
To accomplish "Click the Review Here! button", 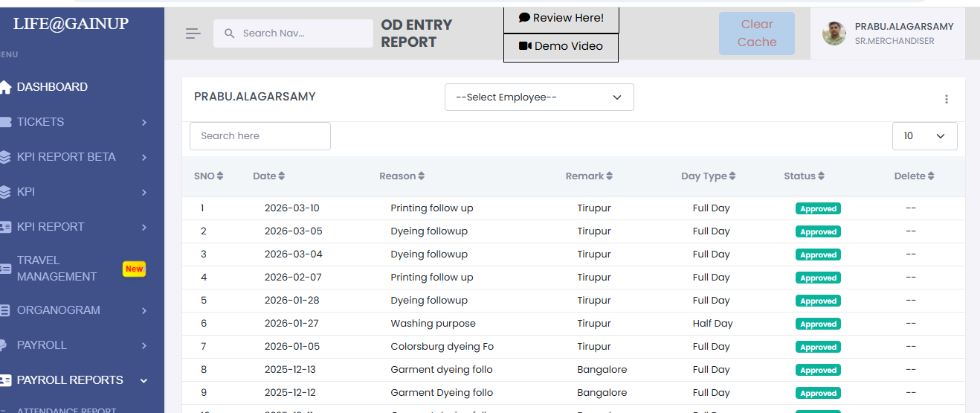I will point(561,18).
